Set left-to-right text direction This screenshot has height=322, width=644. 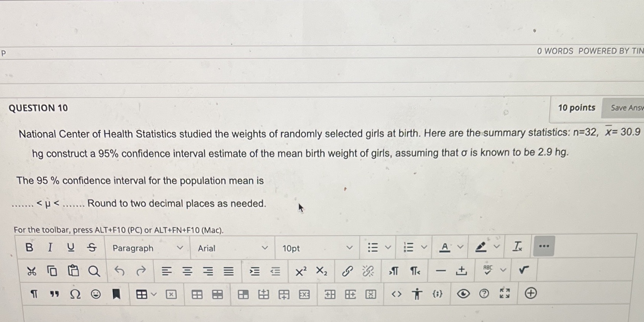tap(394, 271)
